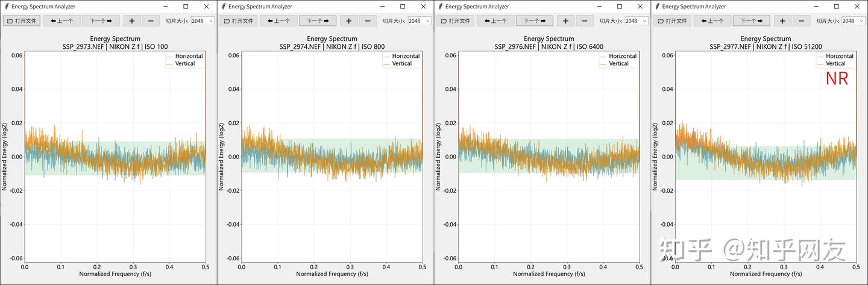Click the minus button in ISO 51200 window

coord(801,20)
